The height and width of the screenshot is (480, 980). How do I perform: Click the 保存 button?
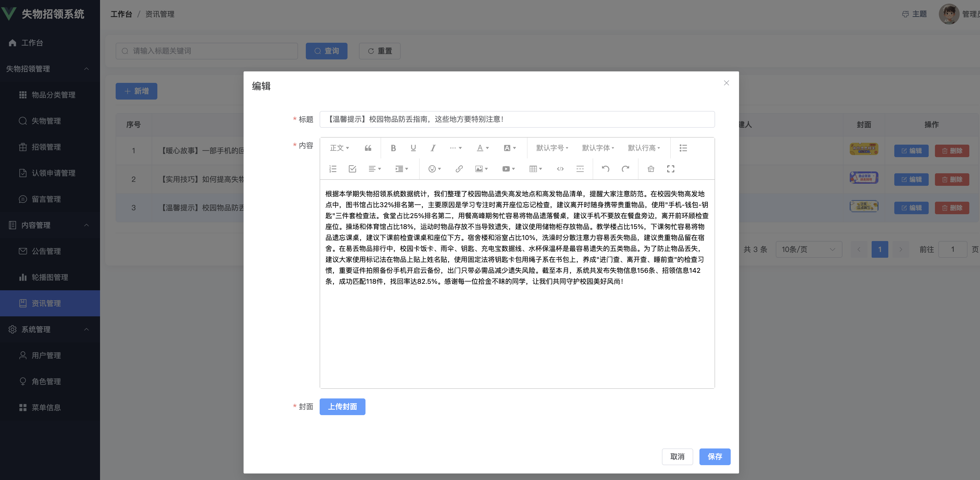pyautogui.click(x=715, y=456)
